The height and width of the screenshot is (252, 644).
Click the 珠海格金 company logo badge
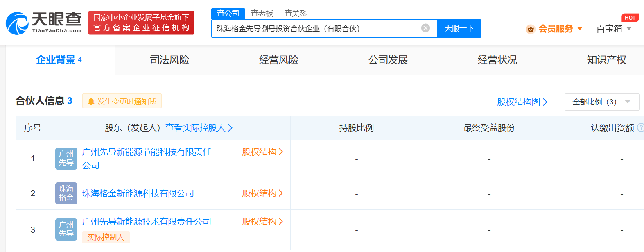(x=66, y=193)
